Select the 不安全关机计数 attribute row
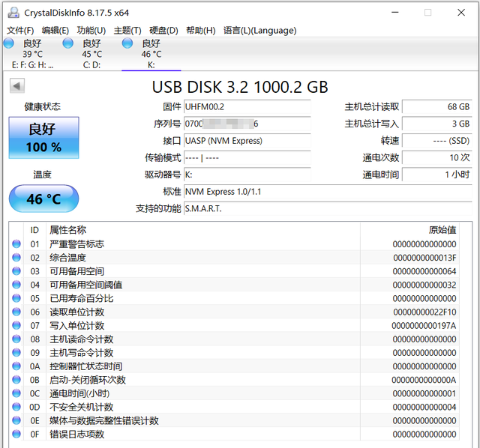This screenshot has height=448, width=480. tap(234, 407)
